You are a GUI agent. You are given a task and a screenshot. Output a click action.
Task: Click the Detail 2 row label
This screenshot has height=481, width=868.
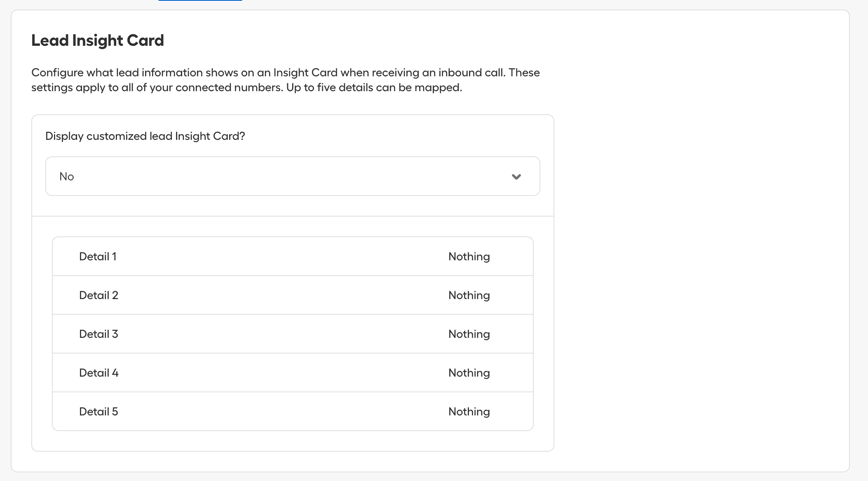[99, 295]
